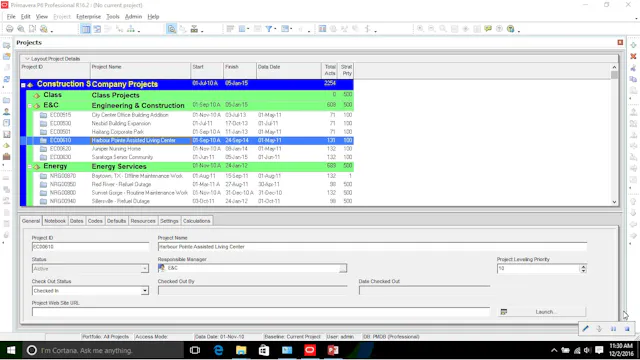640x360 pixels.
Task: Select the General tab
Action: pos(31,221)
